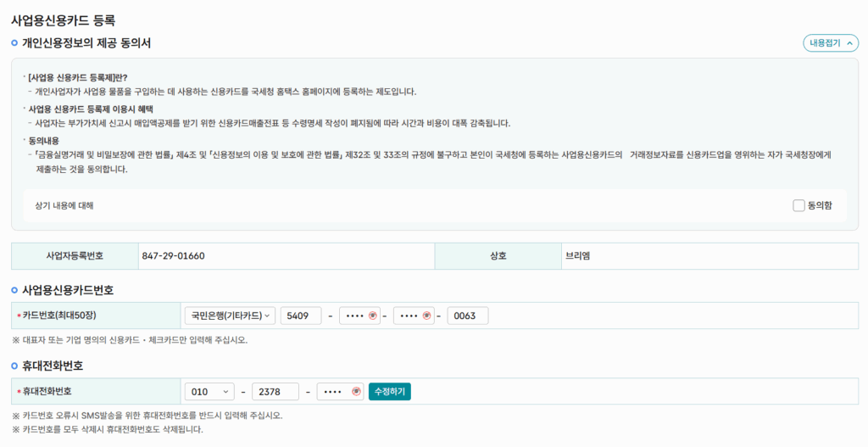The width and height of the screenshot is (868, 447).
Task: Check the 동의함 agreement checkbox
Action: pyautogui.click(x=798, y=205)
